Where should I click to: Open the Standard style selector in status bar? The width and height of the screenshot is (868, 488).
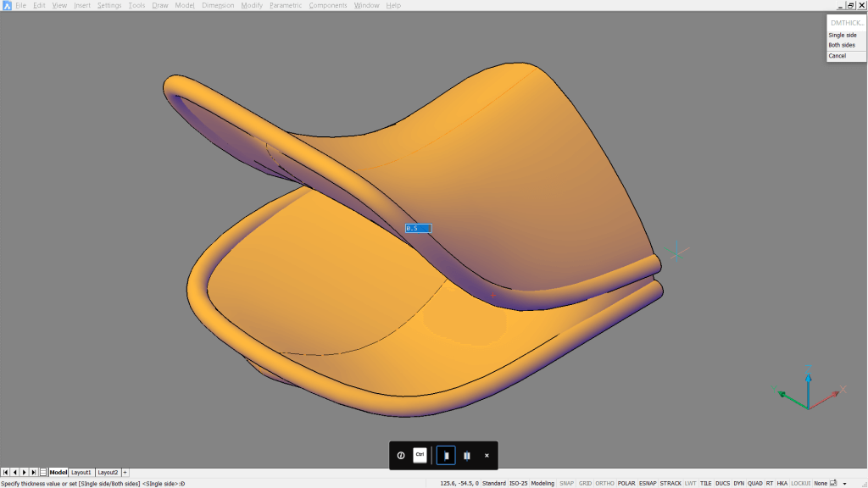click(495, 482)
